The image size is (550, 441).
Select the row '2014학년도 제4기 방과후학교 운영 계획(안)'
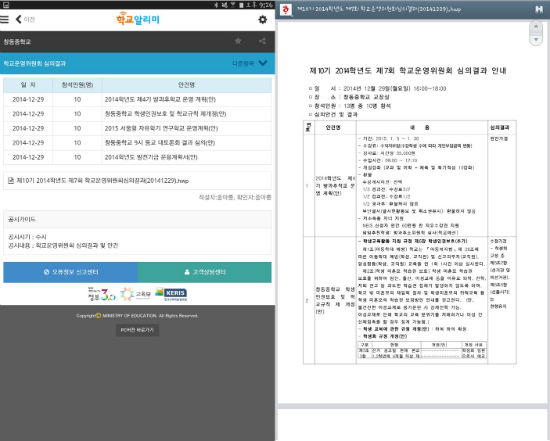(x=138, y=100)
